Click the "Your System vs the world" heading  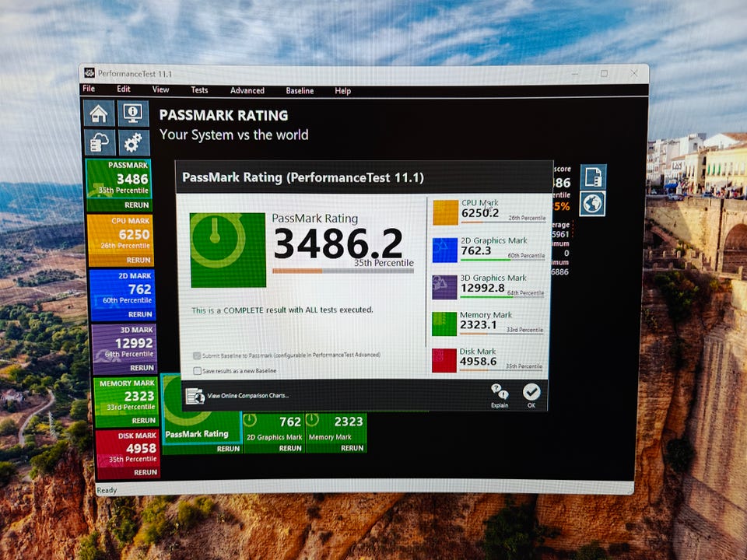(x=233, y=135)
